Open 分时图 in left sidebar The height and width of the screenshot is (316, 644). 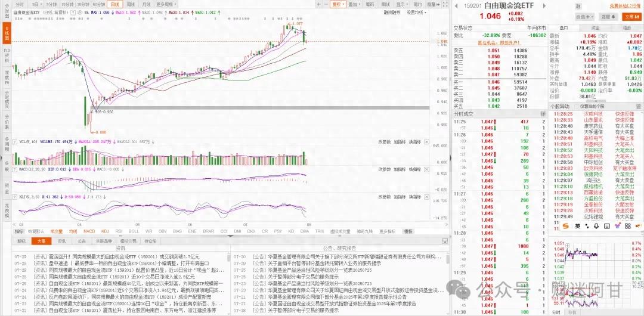pyautogui.click(x=6, y=11)
